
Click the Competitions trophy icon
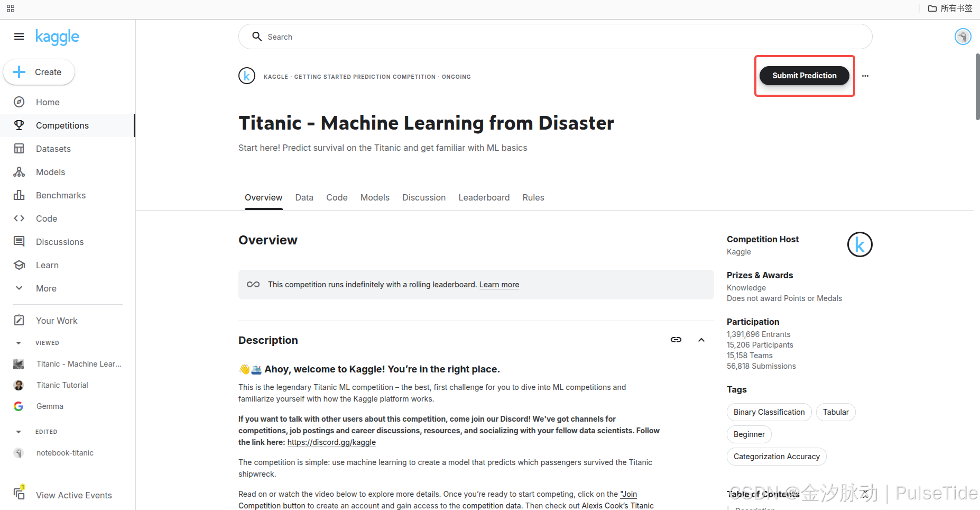tap(19, 125)
